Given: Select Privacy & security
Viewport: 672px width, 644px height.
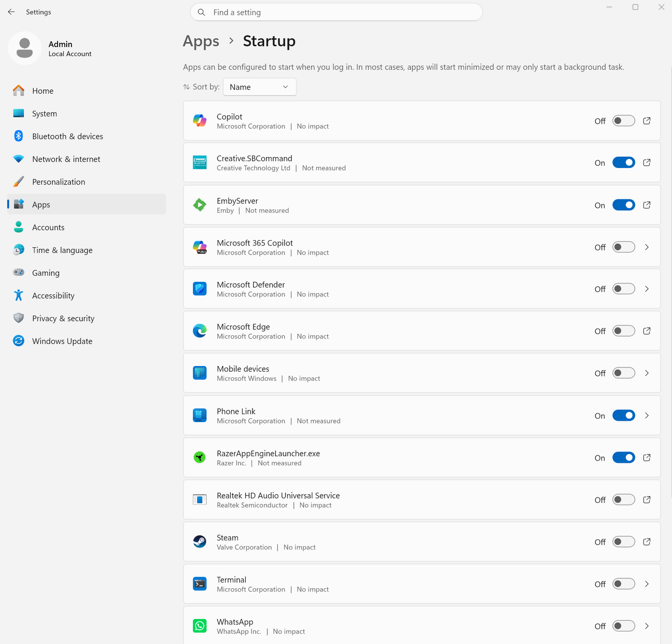Looking at the screenshot, I should coord(86,318).
